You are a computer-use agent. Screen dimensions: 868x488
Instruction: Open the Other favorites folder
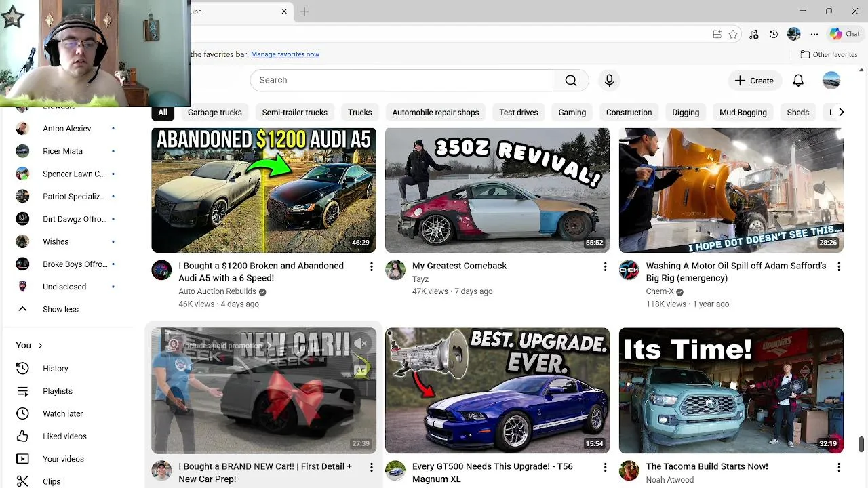click(x=829, y=54)
